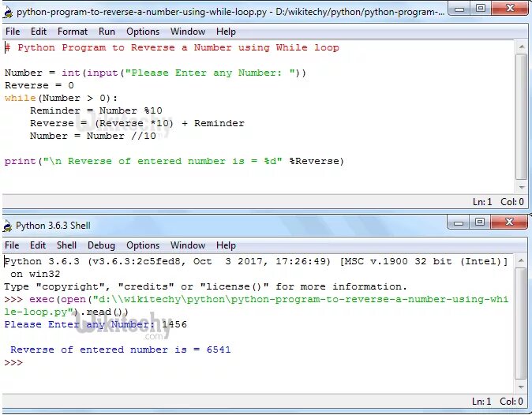532x415 pixels.
Task: Click the 'Python 3.6.3 (v3.6.3...' banner line
Action: tap(256, 261)
